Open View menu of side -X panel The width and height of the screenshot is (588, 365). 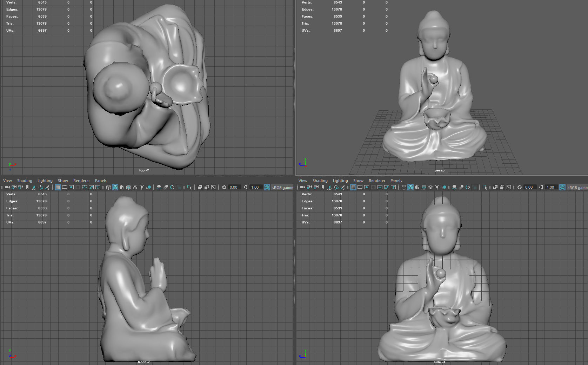(x=303, y=181)
